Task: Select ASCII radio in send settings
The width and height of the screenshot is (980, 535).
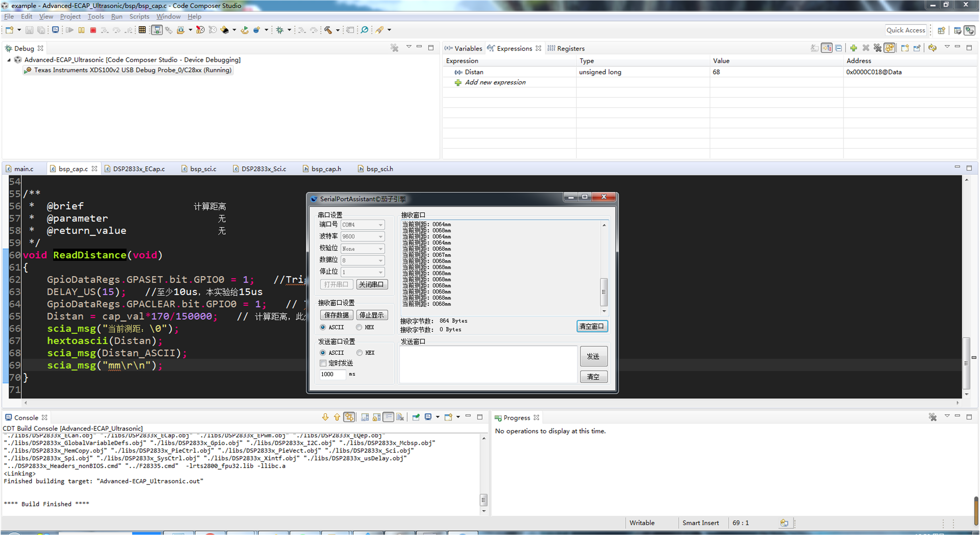Action: [x=323, y=353]
